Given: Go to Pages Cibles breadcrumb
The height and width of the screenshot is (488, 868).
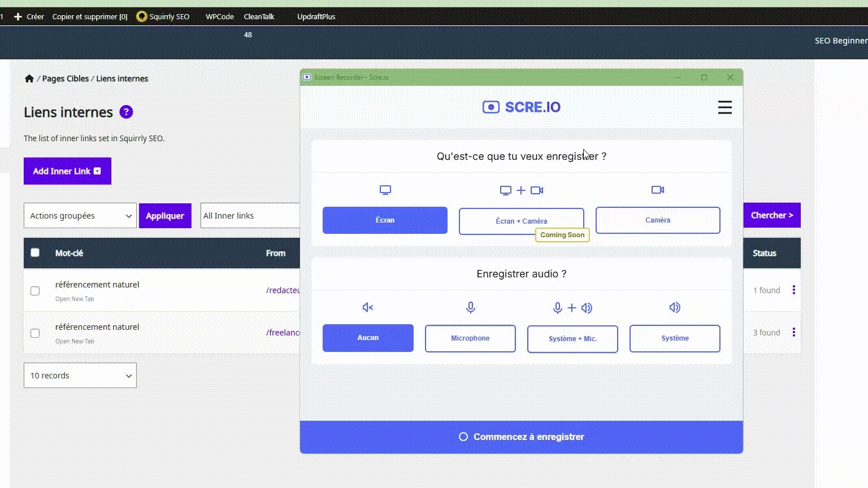Looking at the screenshot, I should click(66, 79).
